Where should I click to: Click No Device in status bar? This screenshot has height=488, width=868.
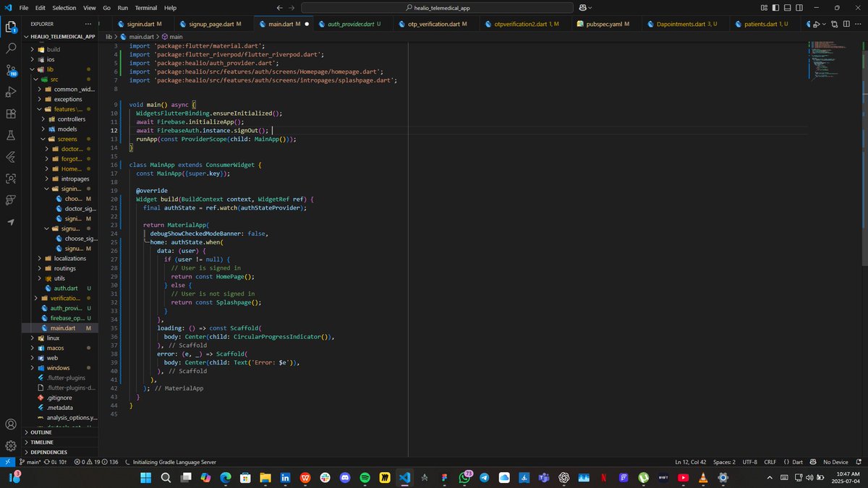pos(835,462)
